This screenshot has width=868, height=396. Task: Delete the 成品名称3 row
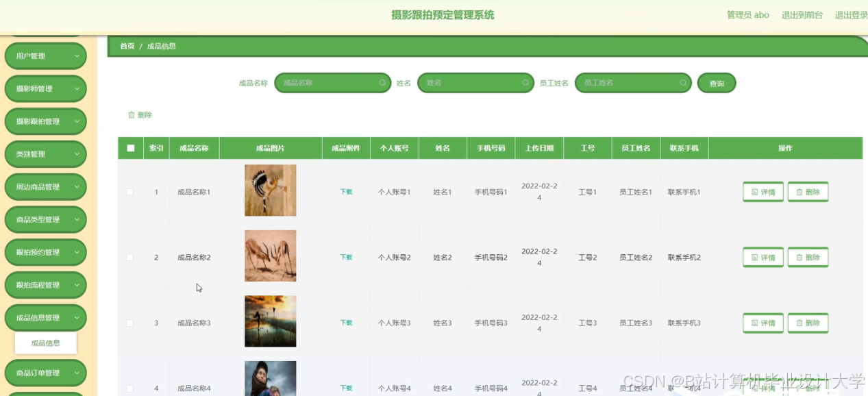pyautogui.click(x=808, y=323)
